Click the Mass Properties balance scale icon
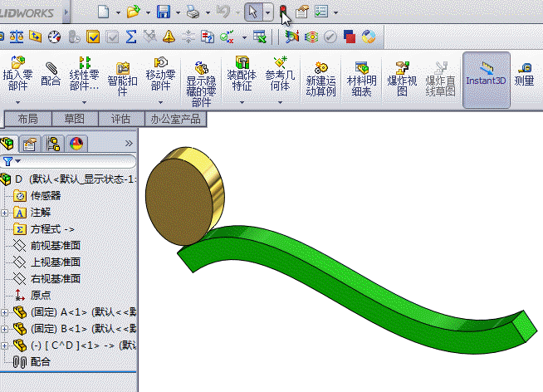Viewport: 543px width, 392px height. (17, 37)
